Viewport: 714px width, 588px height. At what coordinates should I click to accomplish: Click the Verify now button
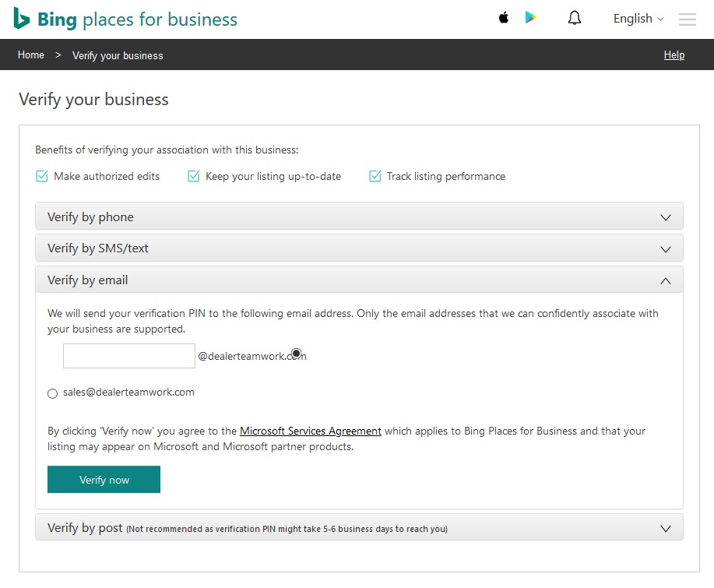(x=104, y=479)
